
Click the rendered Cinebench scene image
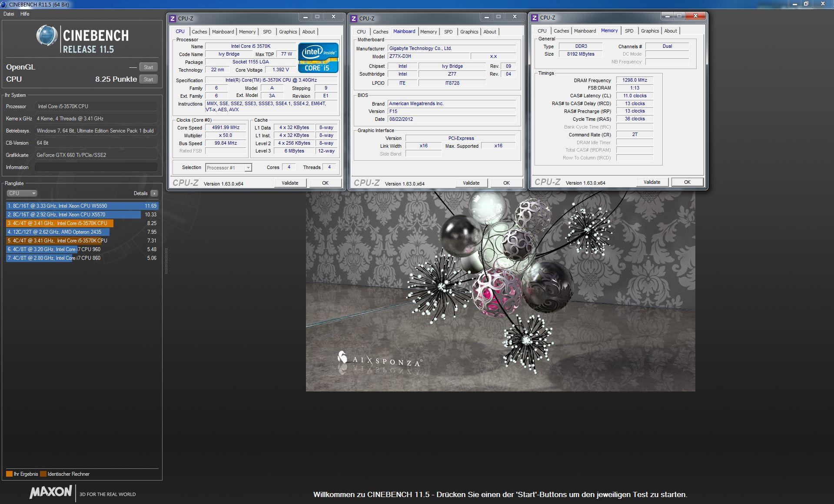point(500,291)
